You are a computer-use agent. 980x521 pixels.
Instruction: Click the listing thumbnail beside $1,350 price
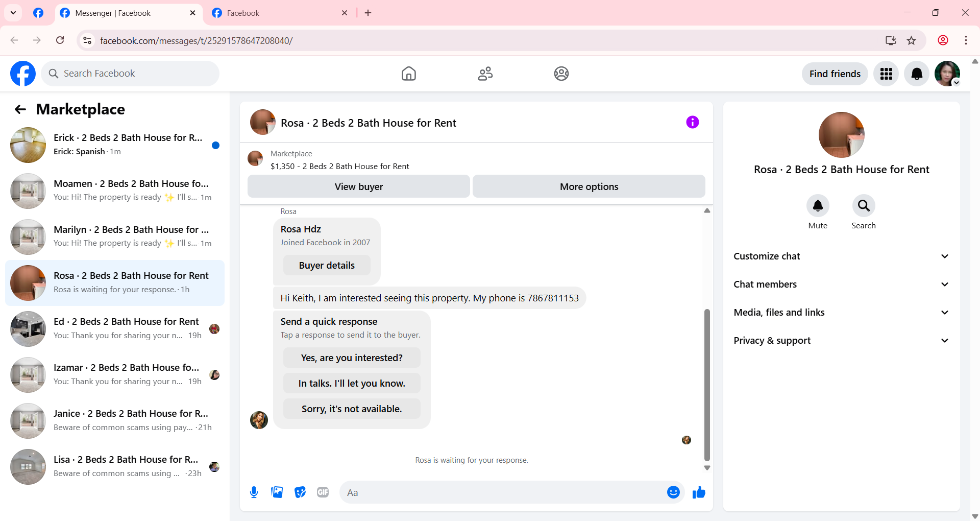pos(255,158)
